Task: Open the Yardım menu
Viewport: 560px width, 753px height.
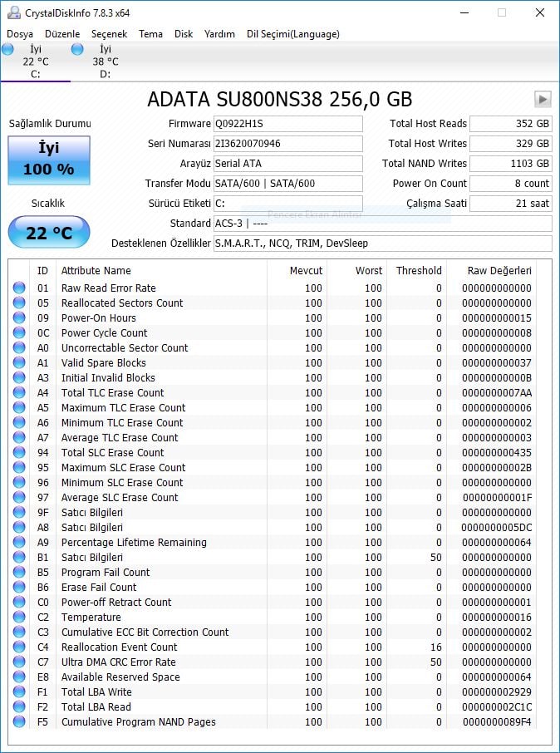Action: 219,34
